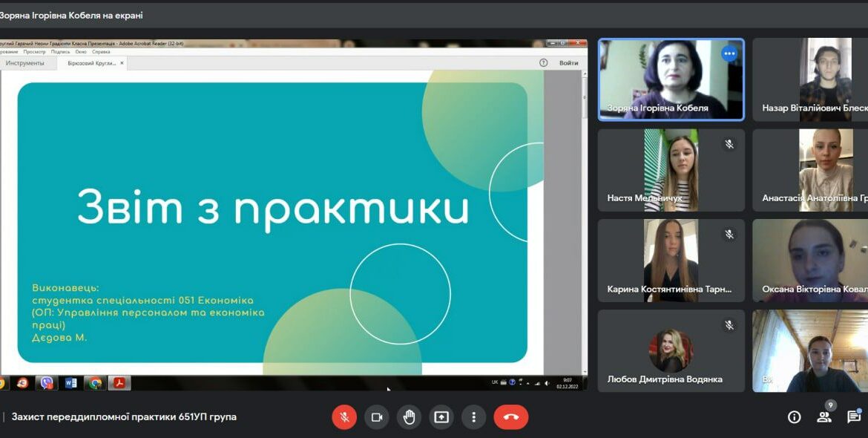Click the Word icon in the shared taskbar

(x=71, y=382)
